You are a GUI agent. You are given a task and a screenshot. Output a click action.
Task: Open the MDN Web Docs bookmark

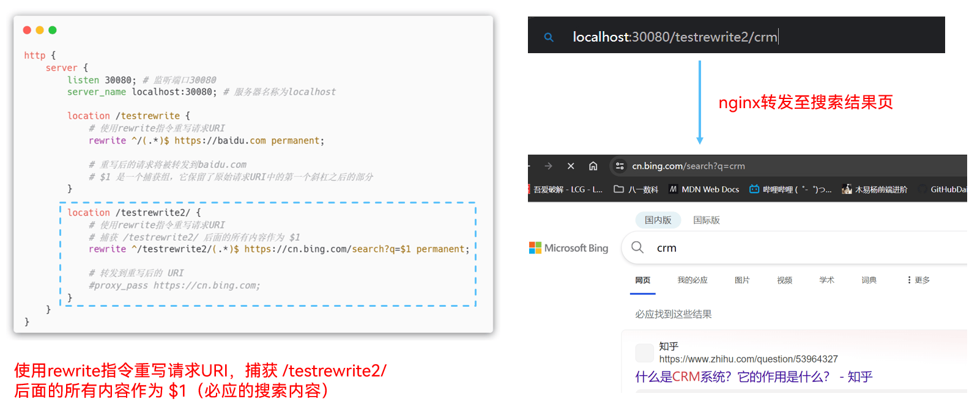(704, 189)
